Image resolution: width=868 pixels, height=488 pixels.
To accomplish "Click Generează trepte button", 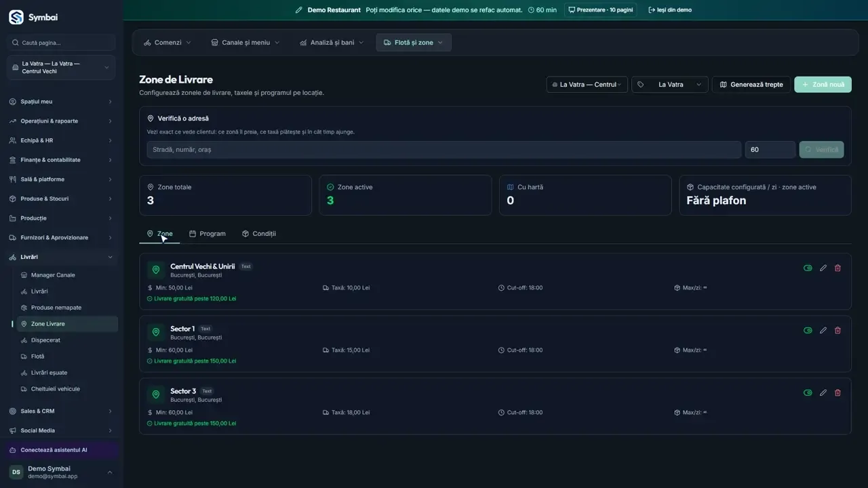I will (751, 85).
